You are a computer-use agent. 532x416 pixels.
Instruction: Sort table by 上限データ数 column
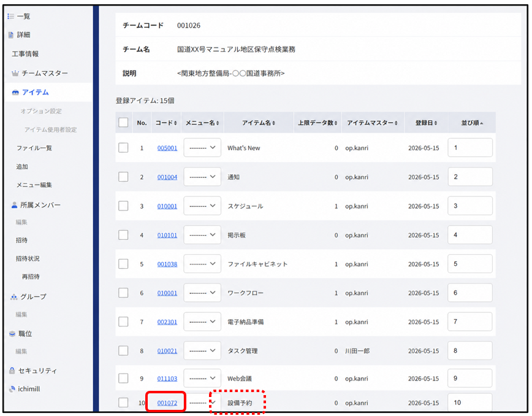click(317, 123)
